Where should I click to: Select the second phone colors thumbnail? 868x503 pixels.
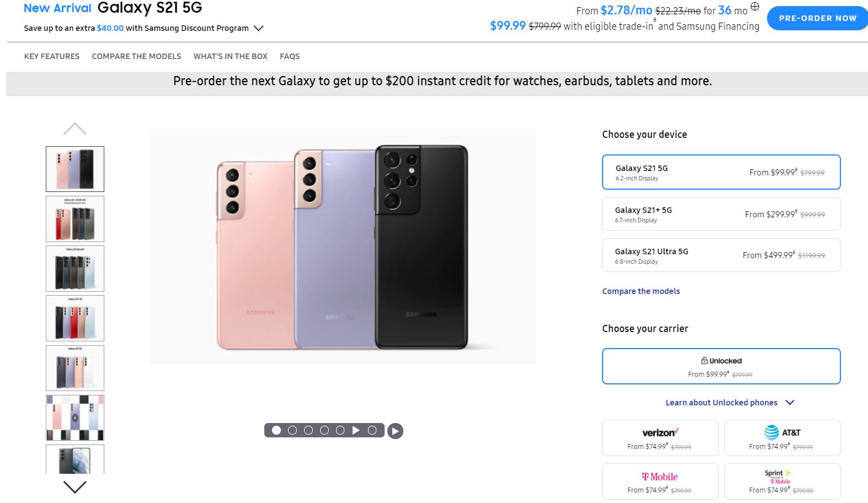click(75, 219)
